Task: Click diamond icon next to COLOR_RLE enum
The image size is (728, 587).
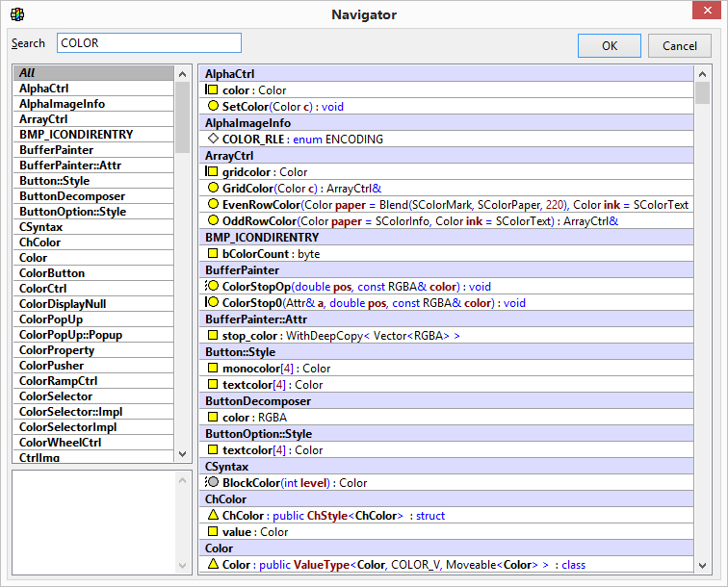Action: click(x=213, y=139)
